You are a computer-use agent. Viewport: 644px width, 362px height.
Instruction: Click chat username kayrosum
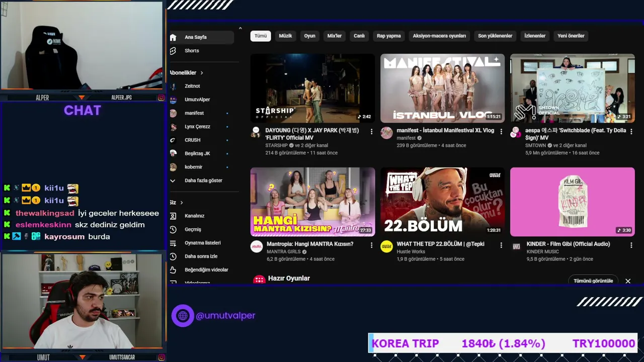click(x=64, y=236)
